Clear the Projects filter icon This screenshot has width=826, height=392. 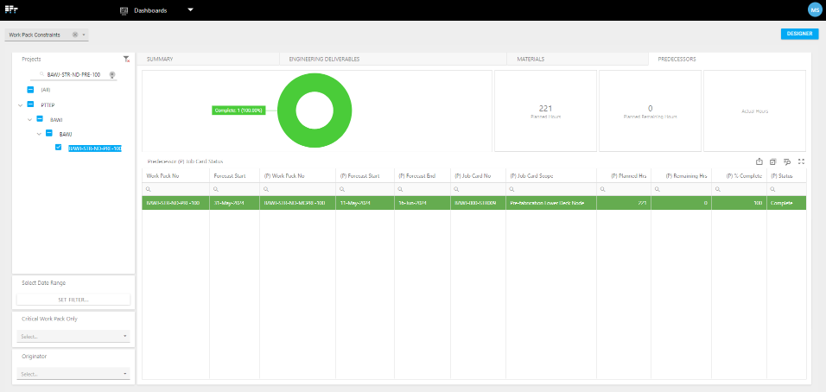126,59
